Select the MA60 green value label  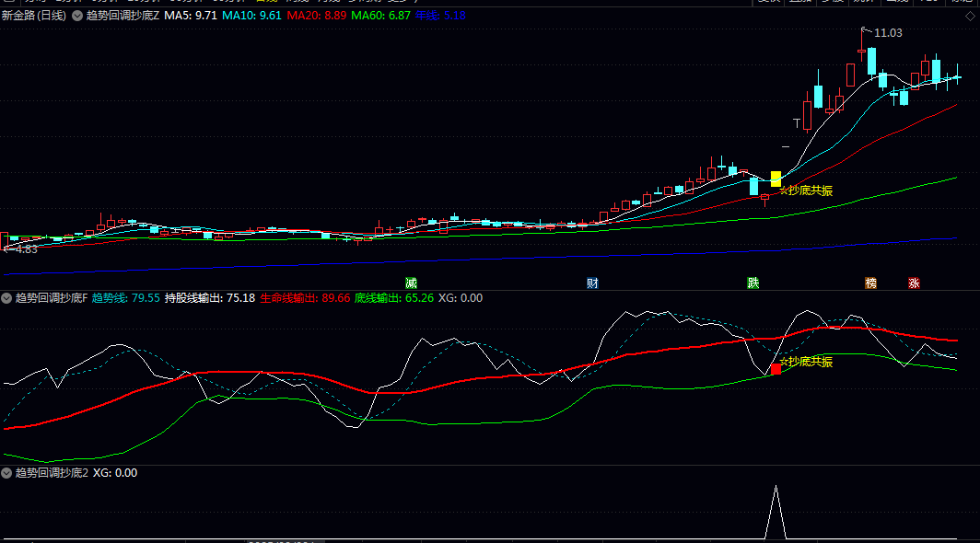coord(380,17)
